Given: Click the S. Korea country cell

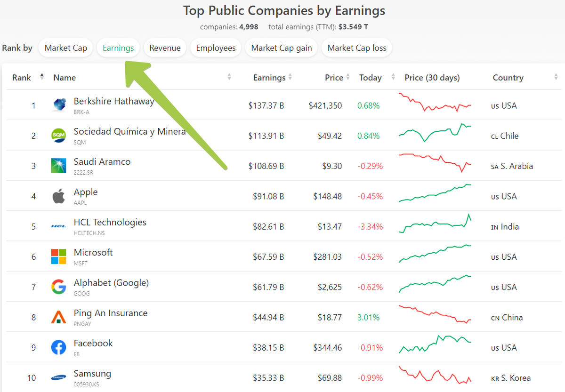Looking at the screenshot, I should (x=510, y=378).
